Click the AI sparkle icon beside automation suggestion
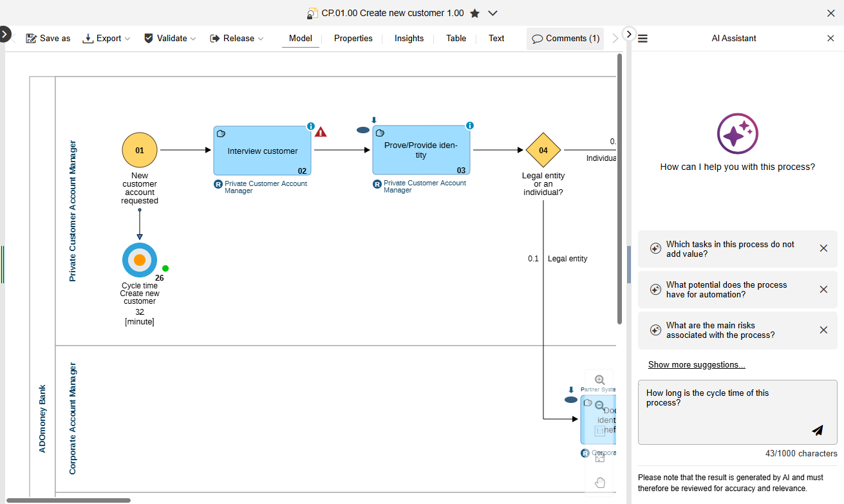Image resolution: width=844 pixels, height=504 pixels. (655, 290)
